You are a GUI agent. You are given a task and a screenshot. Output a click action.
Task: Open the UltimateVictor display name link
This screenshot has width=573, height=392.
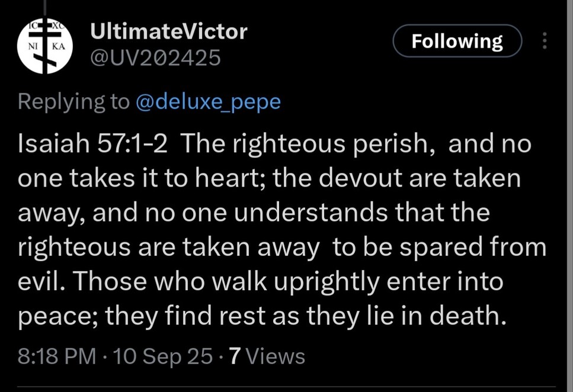click(x=168, y=31)
